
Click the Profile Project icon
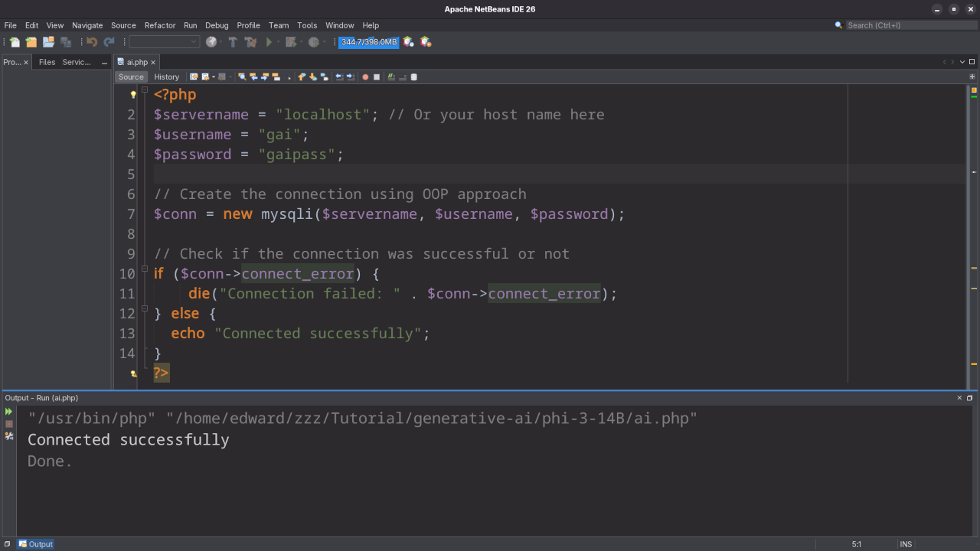[313, 42]
